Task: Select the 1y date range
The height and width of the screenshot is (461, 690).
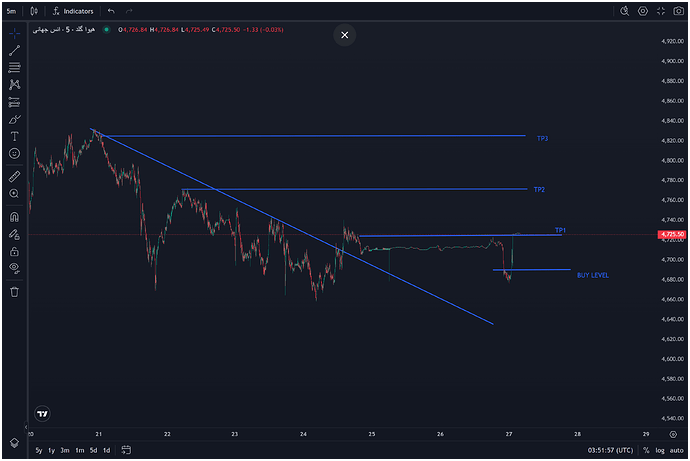Action: click(51, 450)
